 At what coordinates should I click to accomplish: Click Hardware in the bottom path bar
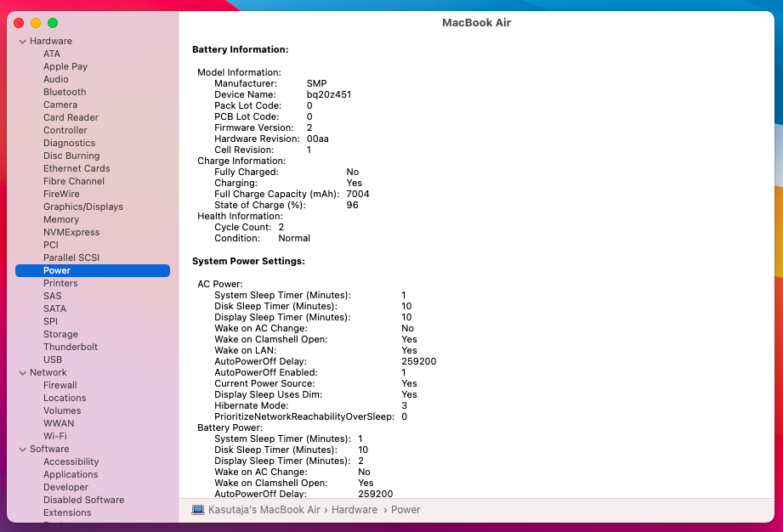[355, 510]
